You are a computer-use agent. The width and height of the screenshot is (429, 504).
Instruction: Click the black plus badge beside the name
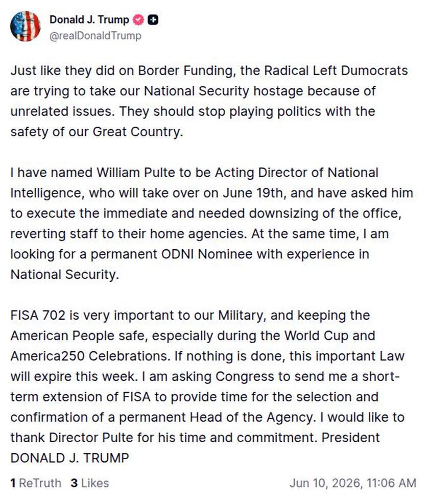pyautogui.click(x=153, y=20)
